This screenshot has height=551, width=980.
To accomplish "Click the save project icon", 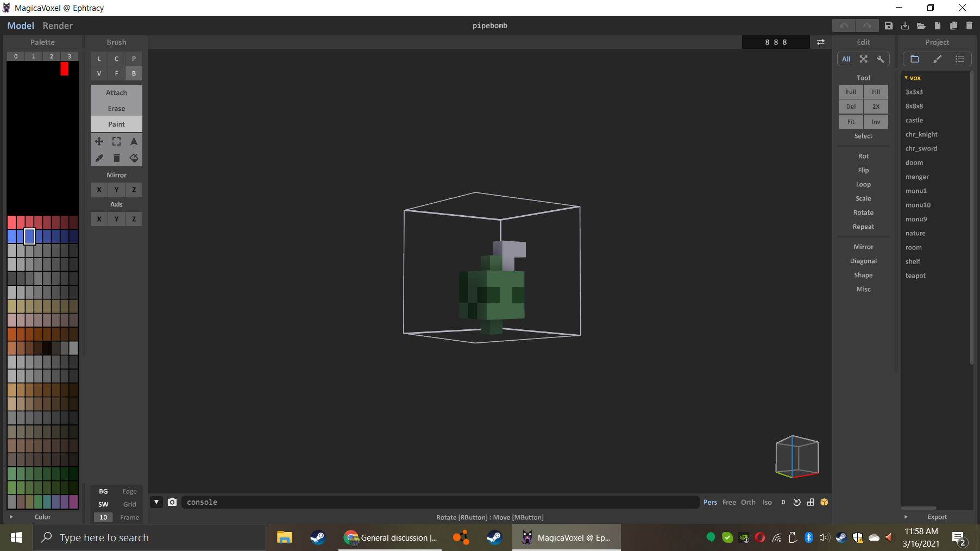I will pos(889,26).
